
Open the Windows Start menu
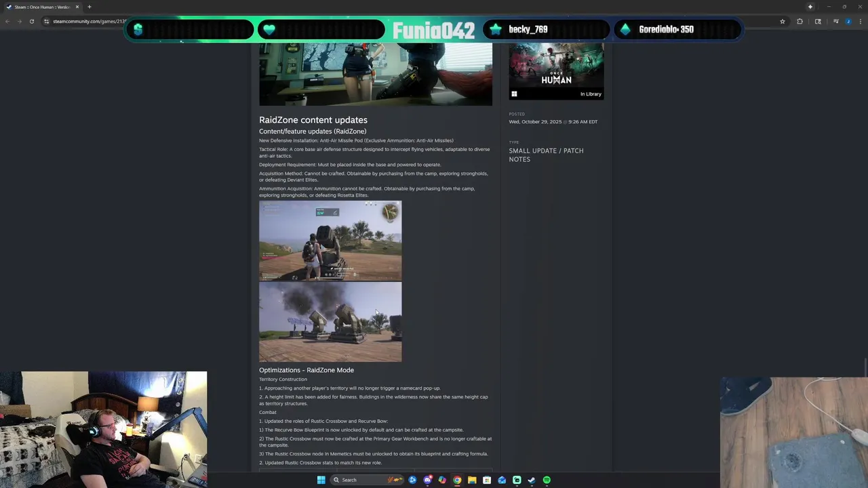(x=321, y=480)
